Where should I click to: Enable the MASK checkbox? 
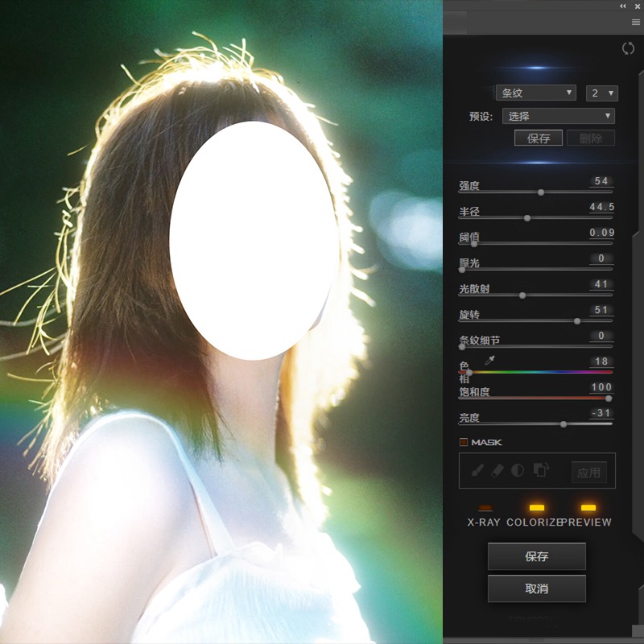pos(464,442)
